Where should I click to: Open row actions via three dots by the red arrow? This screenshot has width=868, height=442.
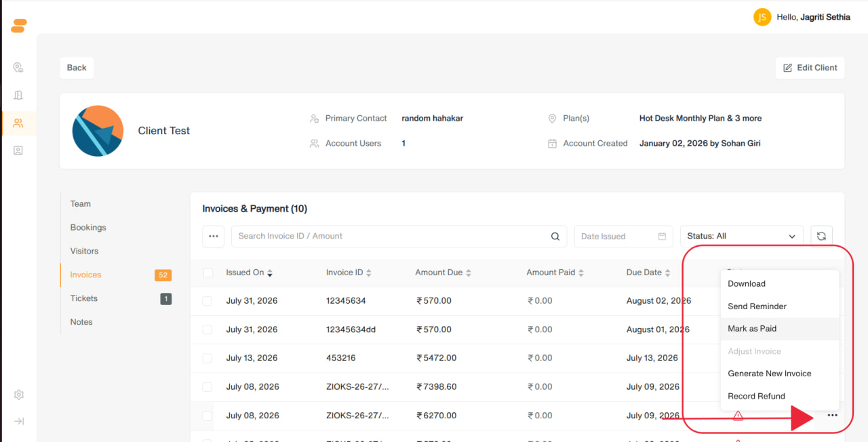(832, 416)
